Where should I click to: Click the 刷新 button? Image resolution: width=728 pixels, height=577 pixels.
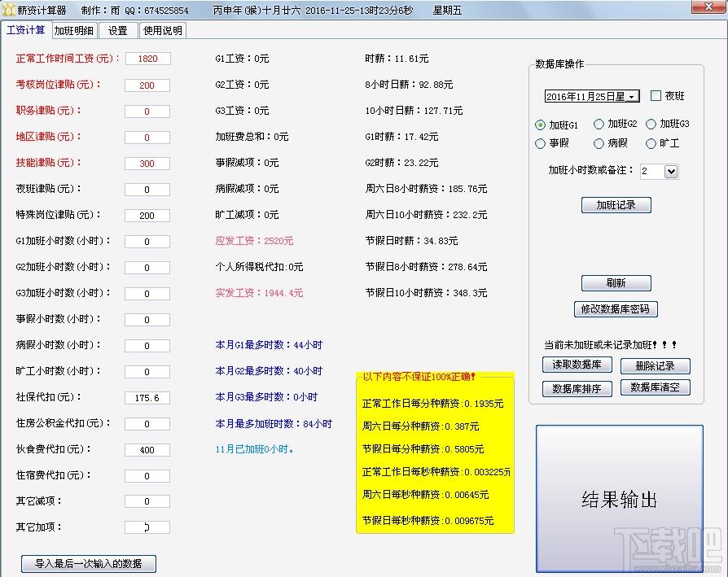616,283
